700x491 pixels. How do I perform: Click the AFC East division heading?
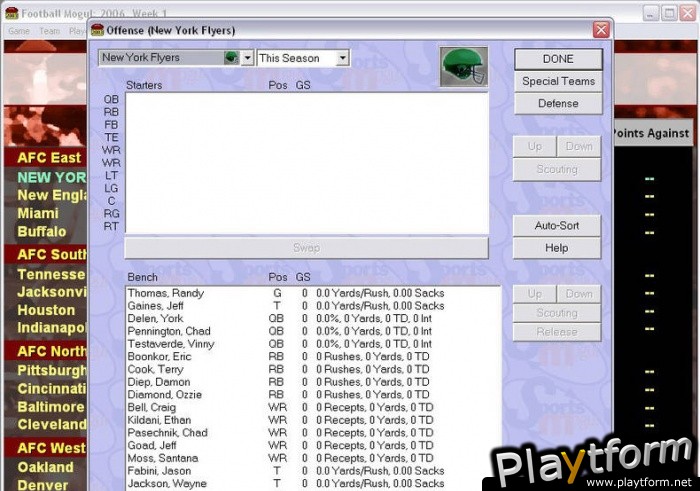49,158
